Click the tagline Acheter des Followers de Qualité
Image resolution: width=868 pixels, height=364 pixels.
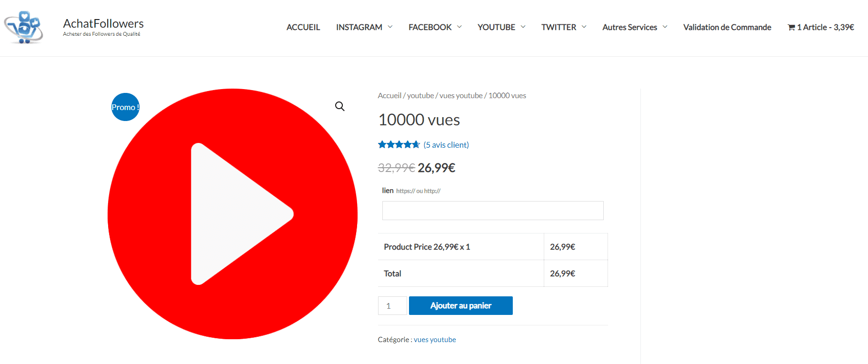tap(101, 34)
